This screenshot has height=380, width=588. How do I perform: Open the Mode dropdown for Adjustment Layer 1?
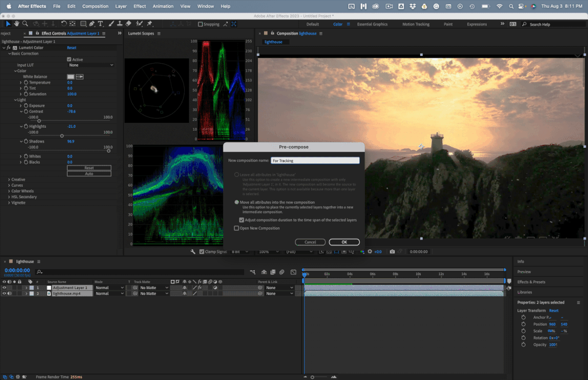tap(109, 288)
